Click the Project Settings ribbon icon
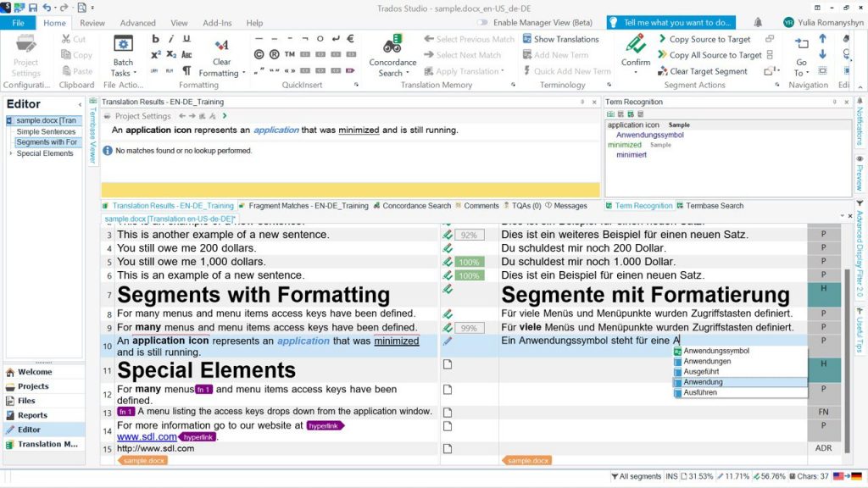Screen dimensions: 868x488 [x=25, y=44]
